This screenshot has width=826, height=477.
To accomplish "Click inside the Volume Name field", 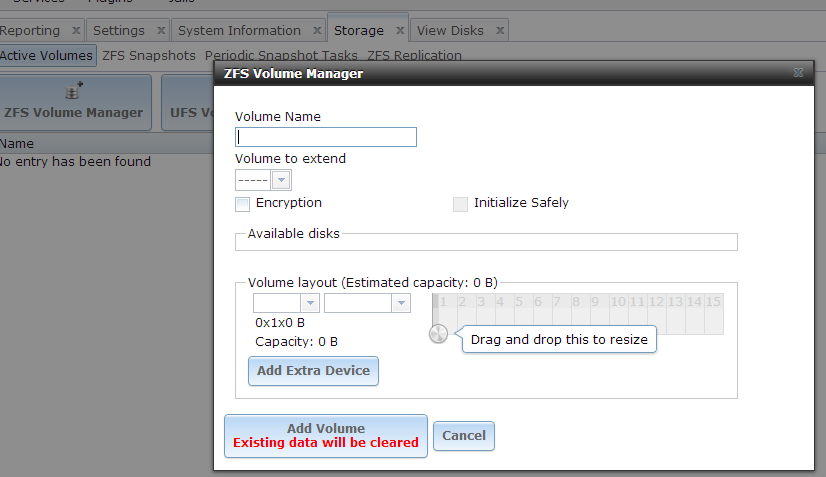I will [326, 137].
